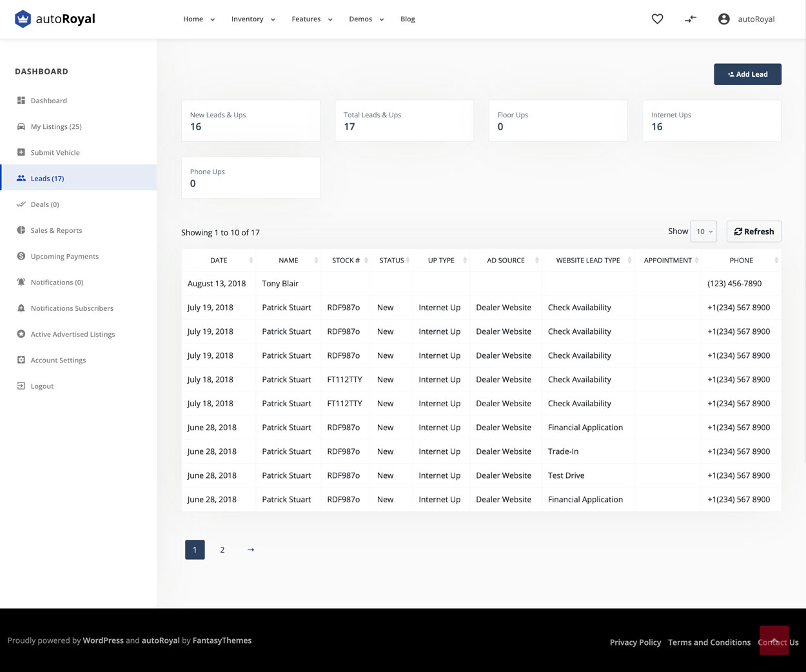806x672 pixels.
Task: Sort table by STATUS column
Action: tap(391, 261)
